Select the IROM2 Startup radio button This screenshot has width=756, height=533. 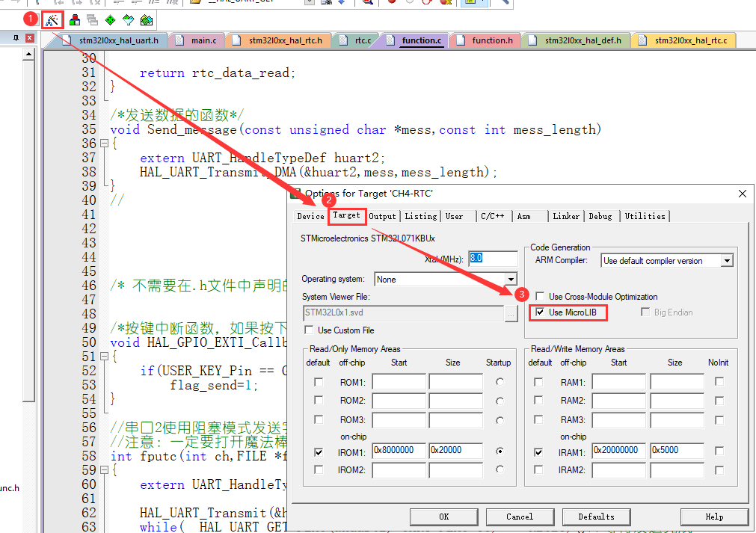click(500, 469)
